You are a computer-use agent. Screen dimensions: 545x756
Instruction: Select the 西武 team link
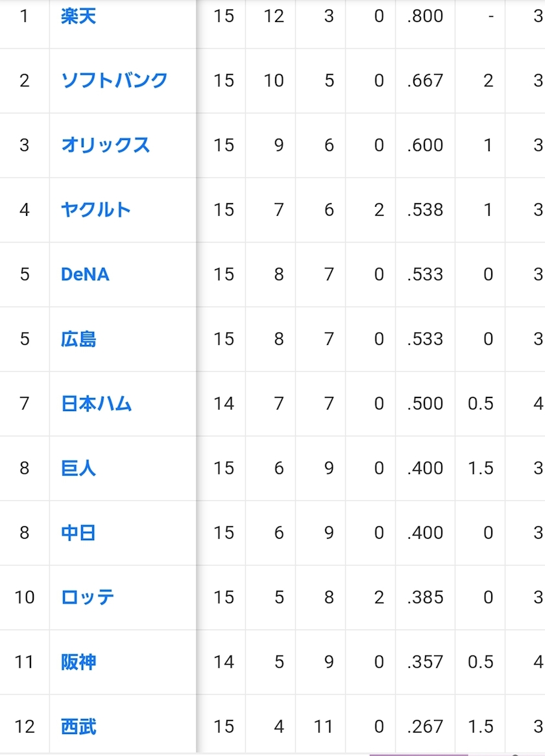pyautogui.click(x=79, y=727)
